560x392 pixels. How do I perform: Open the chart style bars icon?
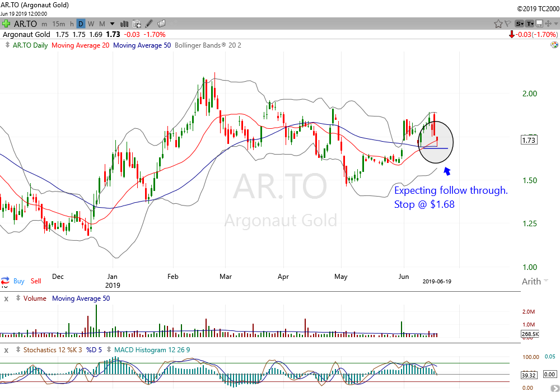[x=124, y=24]
